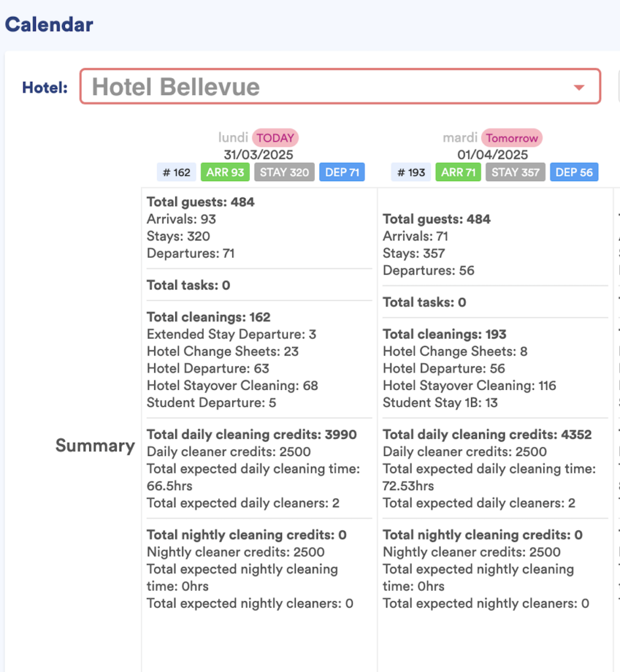Select the DEP 71 blue badge
The width and height of the screenshot is (620, 672).
[x=342, y=173]
